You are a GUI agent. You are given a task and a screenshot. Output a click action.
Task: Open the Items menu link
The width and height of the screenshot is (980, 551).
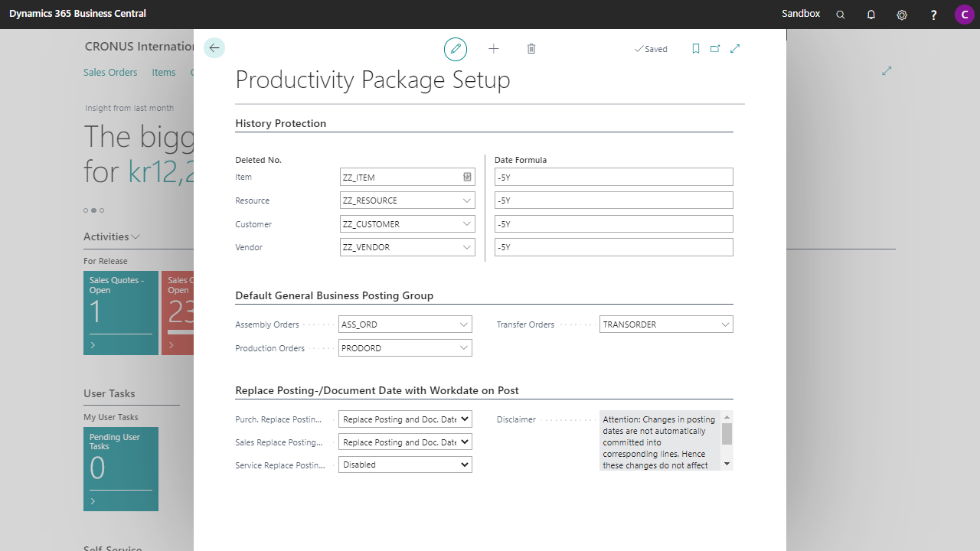164,73
